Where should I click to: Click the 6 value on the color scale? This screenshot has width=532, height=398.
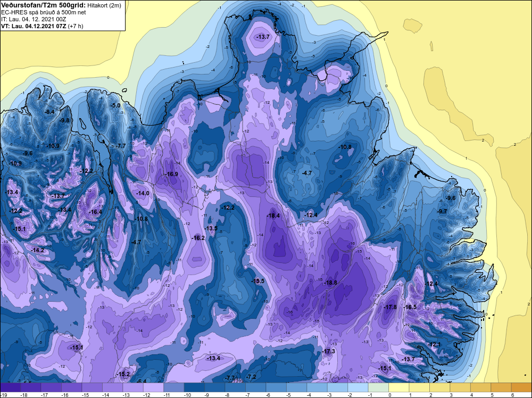click(513, 395)
